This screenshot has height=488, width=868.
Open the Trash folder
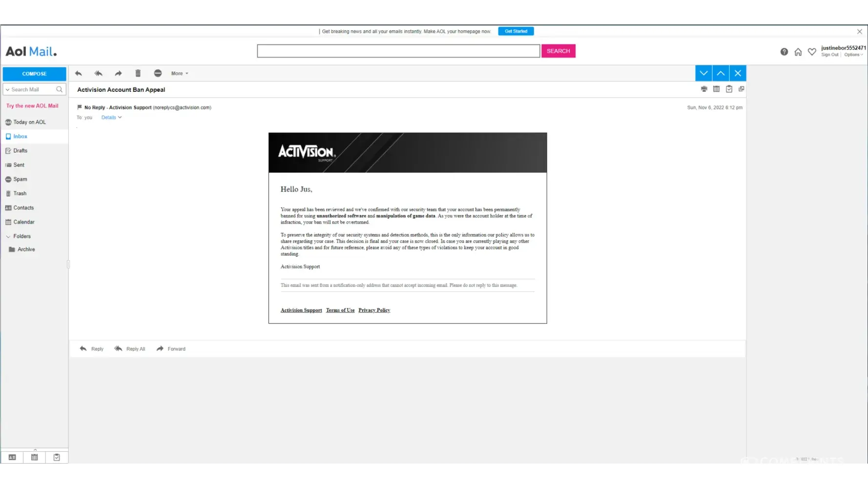coord(20,193)
